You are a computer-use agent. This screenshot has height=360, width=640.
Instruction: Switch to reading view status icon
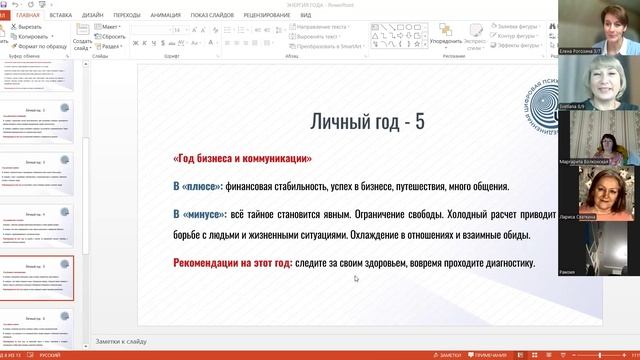coord(549,355)
